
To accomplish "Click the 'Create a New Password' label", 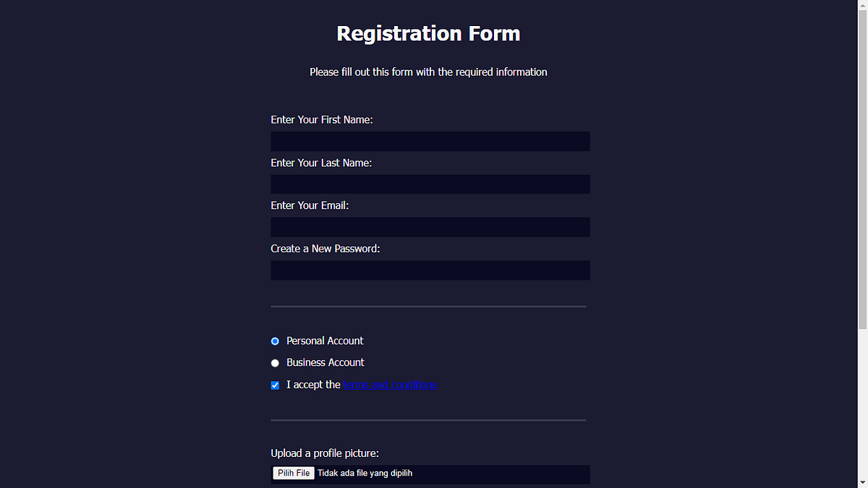I will tap(325, 248).
